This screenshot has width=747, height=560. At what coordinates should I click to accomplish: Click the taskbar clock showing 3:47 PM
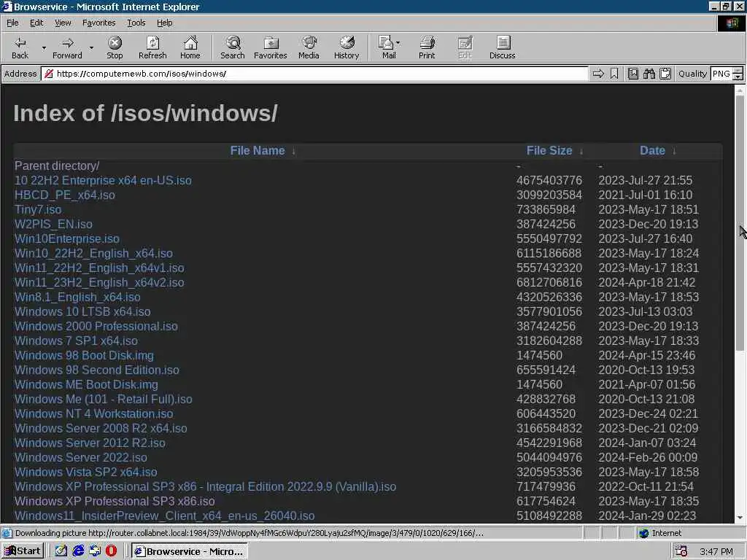716,551
